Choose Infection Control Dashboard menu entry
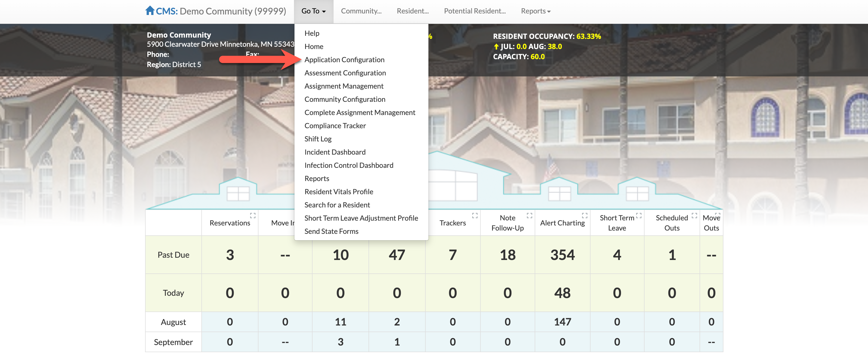 [x=349, y=165]
